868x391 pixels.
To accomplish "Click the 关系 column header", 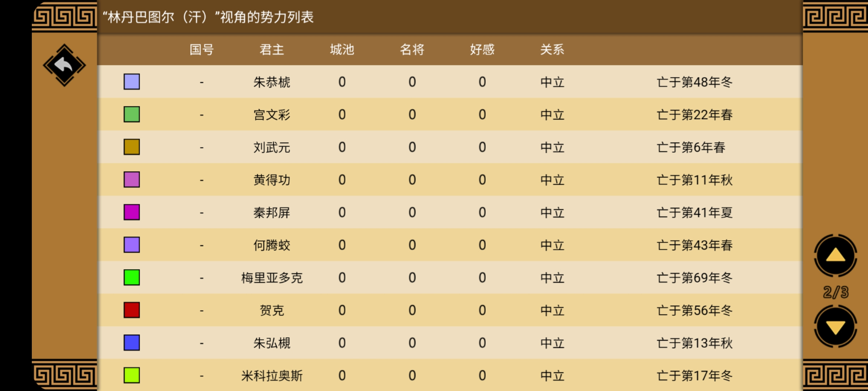I will click(x=552, y=49).
